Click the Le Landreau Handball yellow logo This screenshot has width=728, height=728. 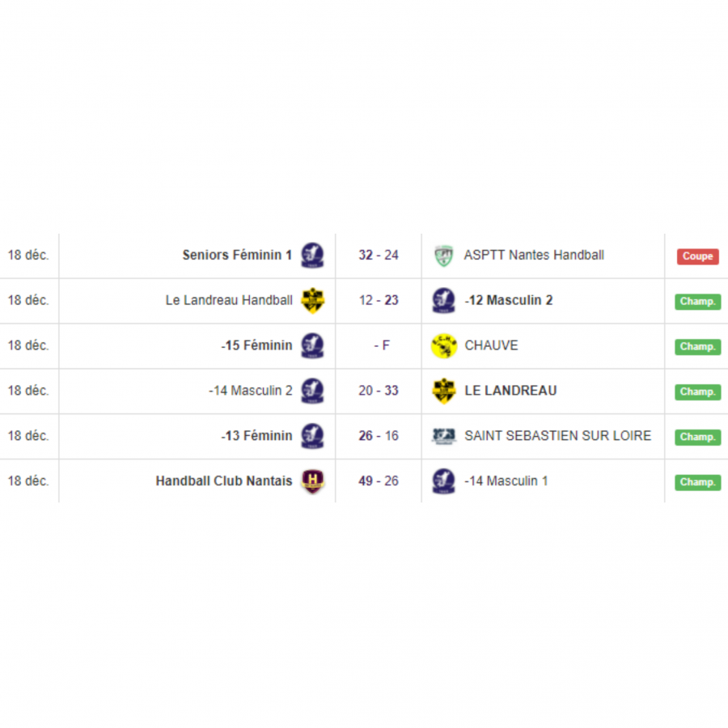click(x=312, y=301)
